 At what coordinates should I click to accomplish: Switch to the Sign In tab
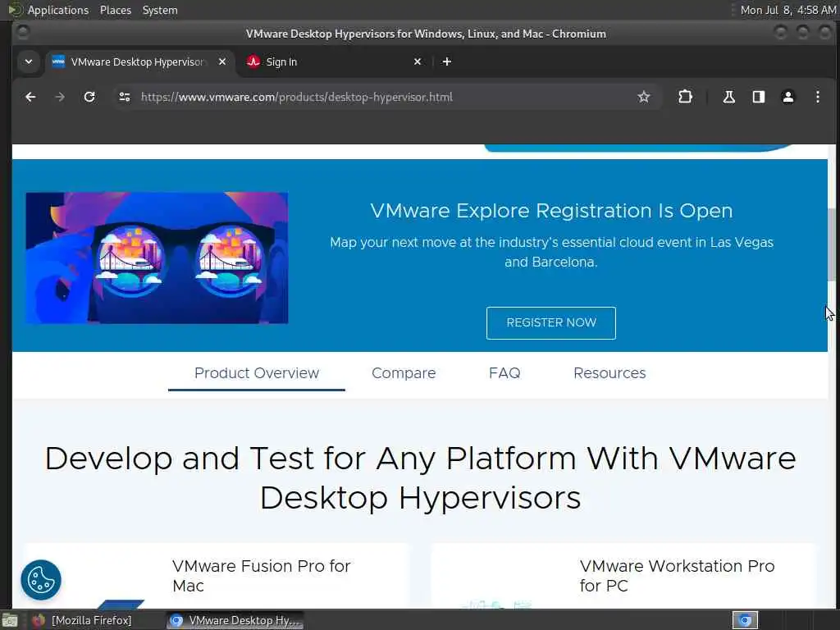pos(335,62)
